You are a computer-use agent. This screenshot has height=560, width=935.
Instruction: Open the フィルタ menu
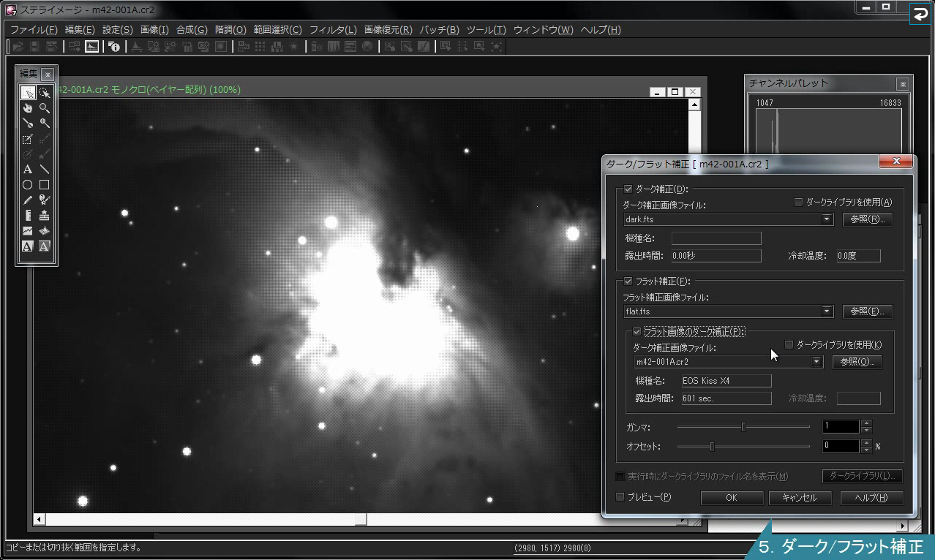pyautogui.click(x=332, y=30)
